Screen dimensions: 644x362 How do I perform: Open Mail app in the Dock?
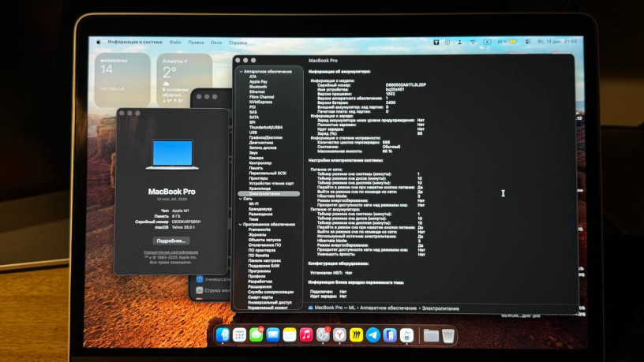click(273, 335)
